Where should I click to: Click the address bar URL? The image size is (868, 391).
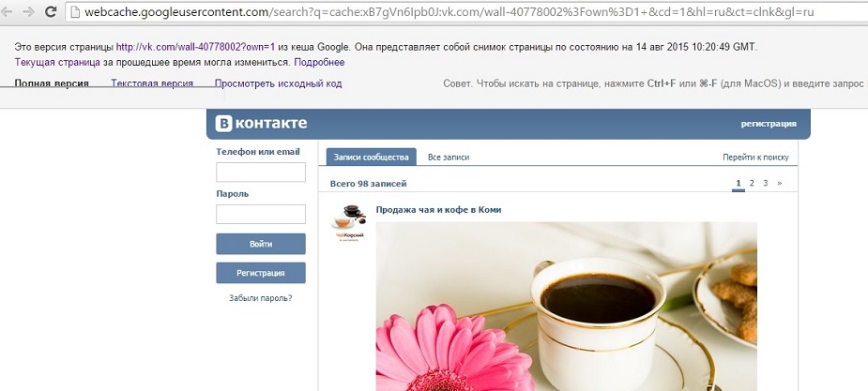449,11
